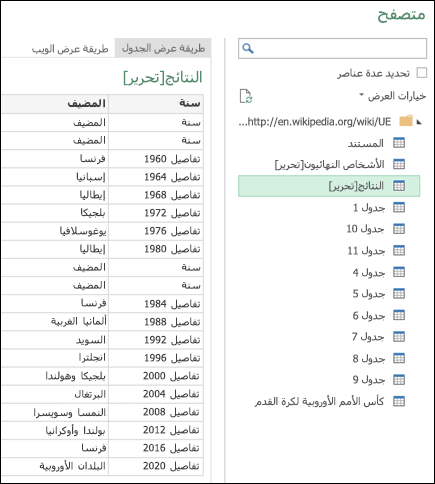Click table icon beside جدول 4
Screen dimensions: 435x484
pos(399,272)
